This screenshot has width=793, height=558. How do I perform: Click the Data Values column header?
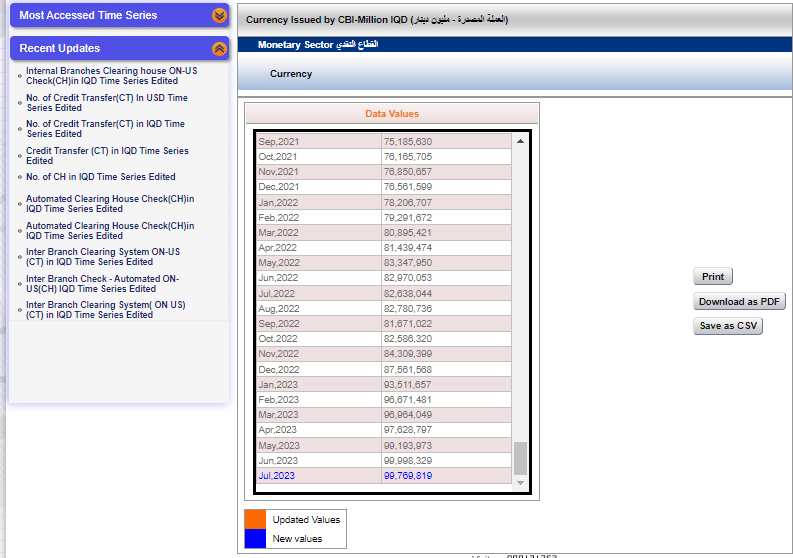pyautogui.click(x=391, y=114)
